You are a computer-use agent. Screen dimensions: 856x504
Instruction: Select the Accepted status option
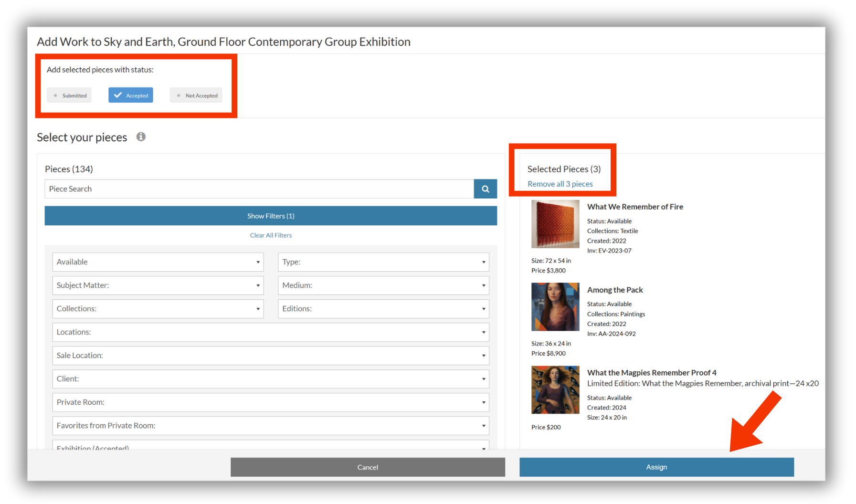click(131, 95)
